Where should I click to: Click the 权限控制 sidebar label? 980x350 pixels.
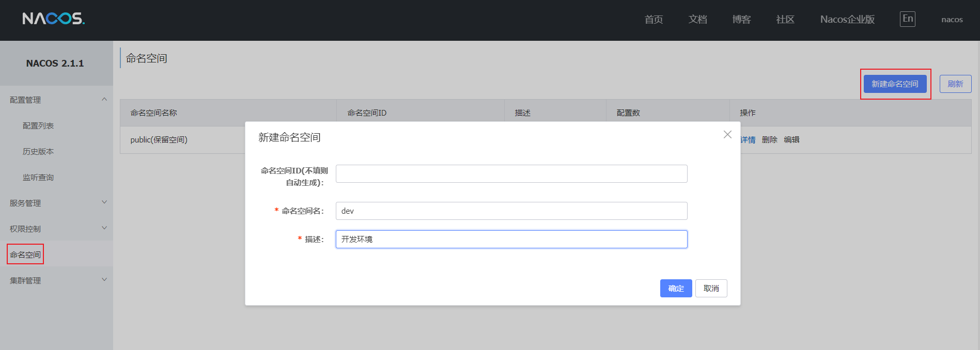click(x=25, y=229)
